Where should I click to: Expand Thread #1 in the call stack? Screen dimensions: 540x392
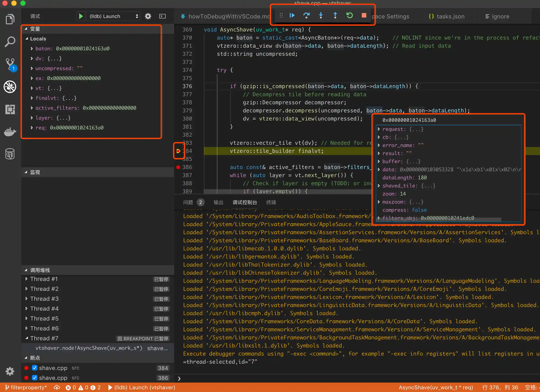coord(27,279)
